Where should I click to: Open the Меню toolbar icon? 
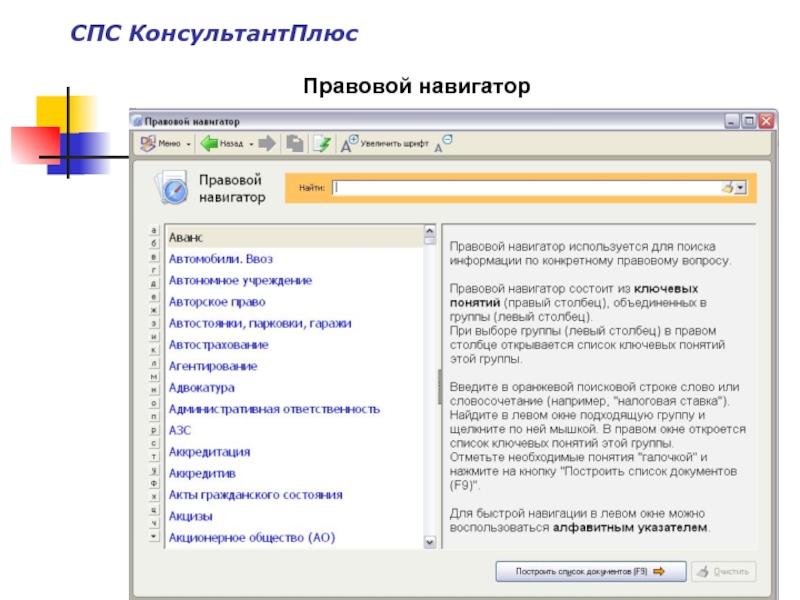(x=147, y=143)
